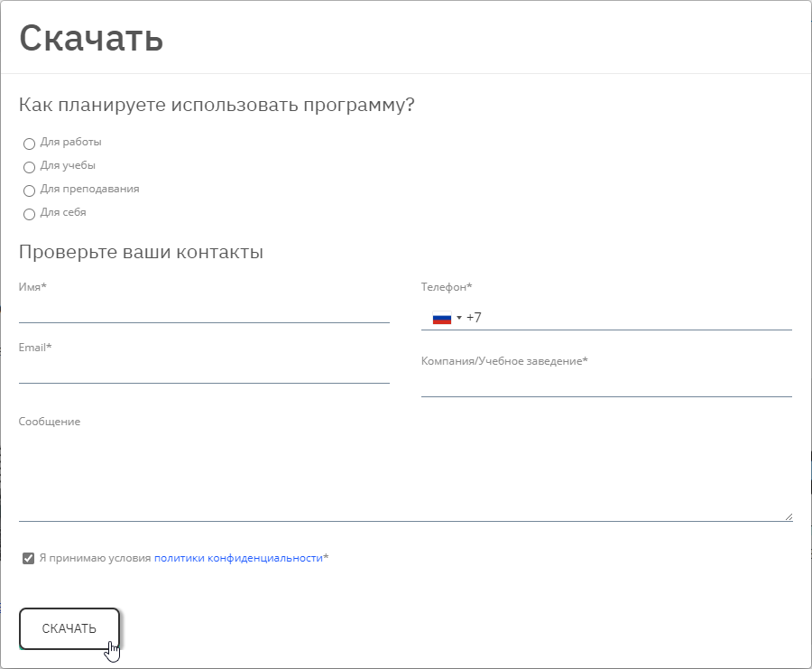Uncheck the privacy policy agreement checkbox
This screenshot has height=669, width=812.
click(x=29, y=559)
